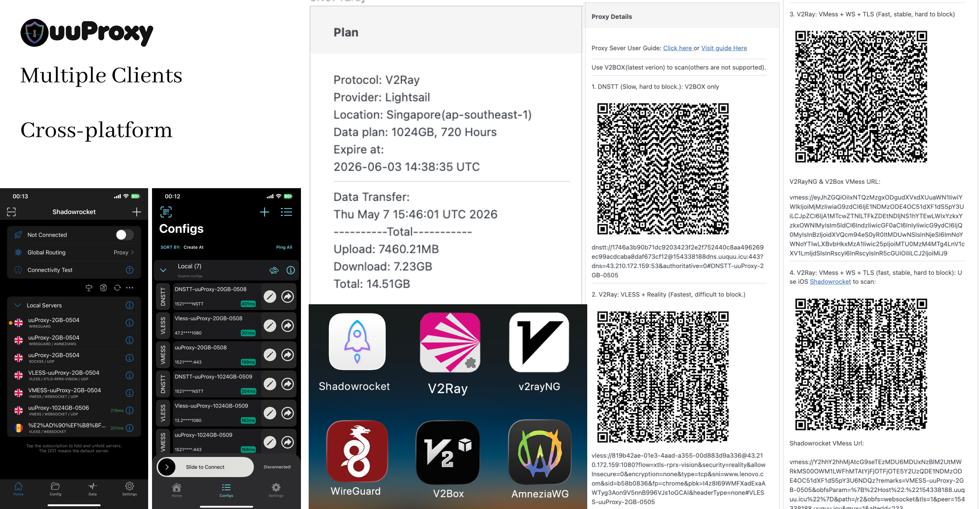Tap the V2Box QR scan icon
Screen dimensions: 980x509
tap(166, 212)
